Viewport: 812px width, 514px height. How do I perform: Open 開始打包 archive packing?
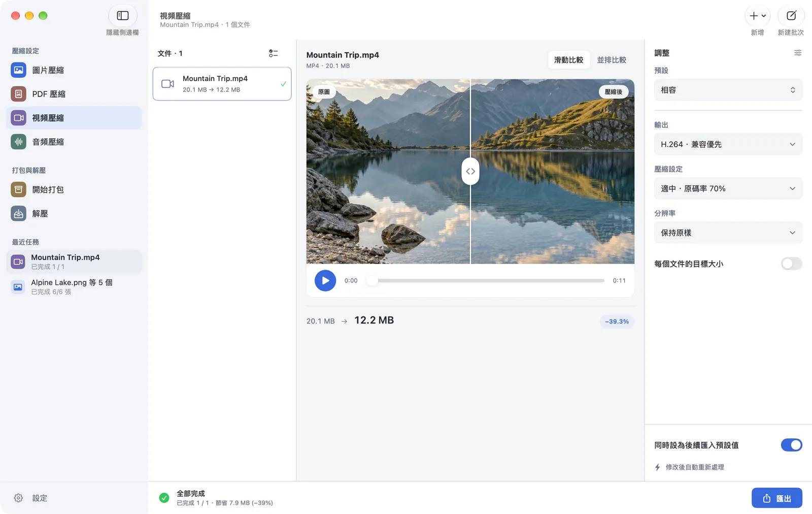[74, 189]
